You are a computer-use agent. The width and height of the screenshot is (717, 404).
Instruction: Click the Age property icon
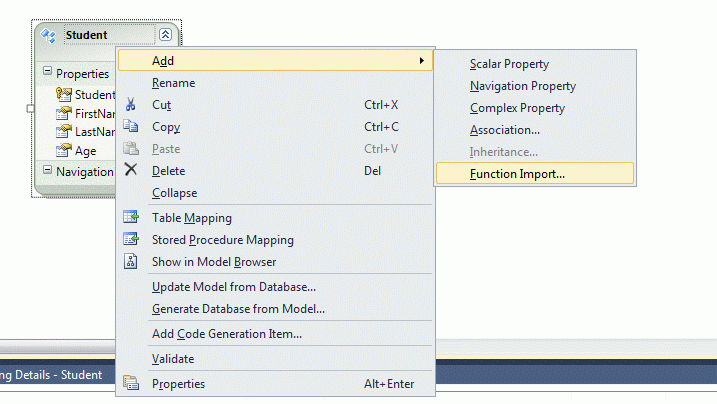click(63, 151)
